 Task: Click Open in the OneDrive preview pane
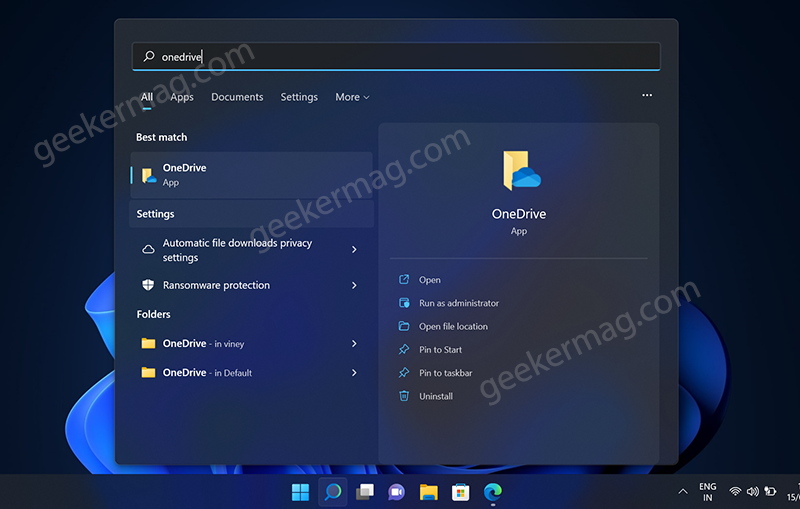pyautogui.click(x=430, y=280)
